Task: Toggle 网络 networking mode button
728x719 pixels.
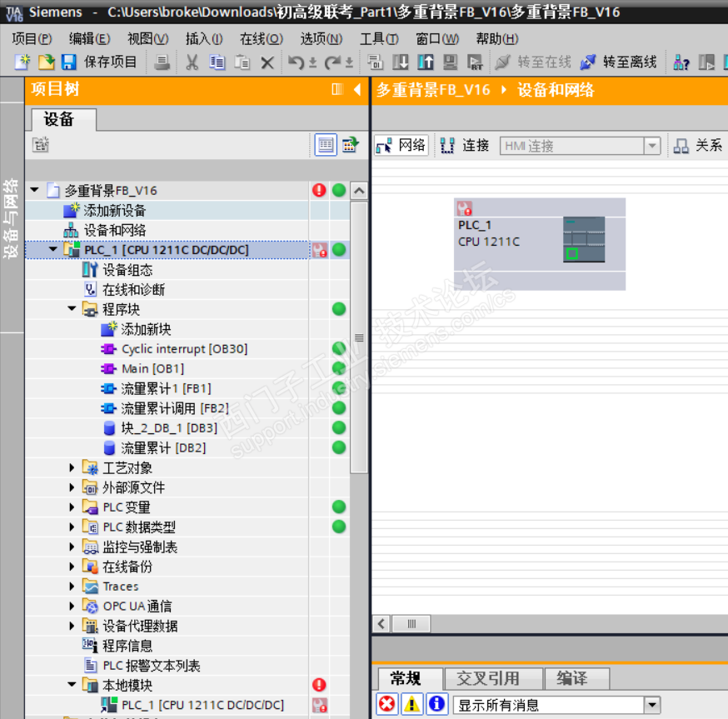Action: [x=401, y=146]
